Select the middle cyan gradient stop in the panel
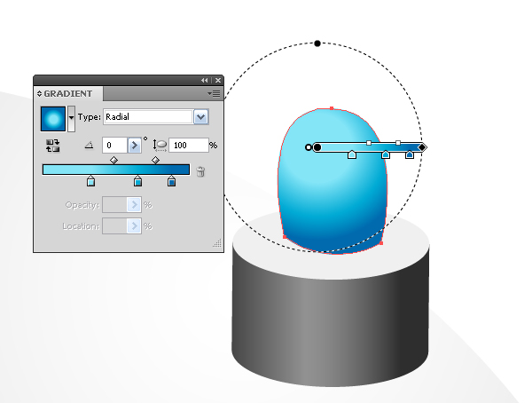The height and width of the screenshot is (403, 532). point(137,181)
